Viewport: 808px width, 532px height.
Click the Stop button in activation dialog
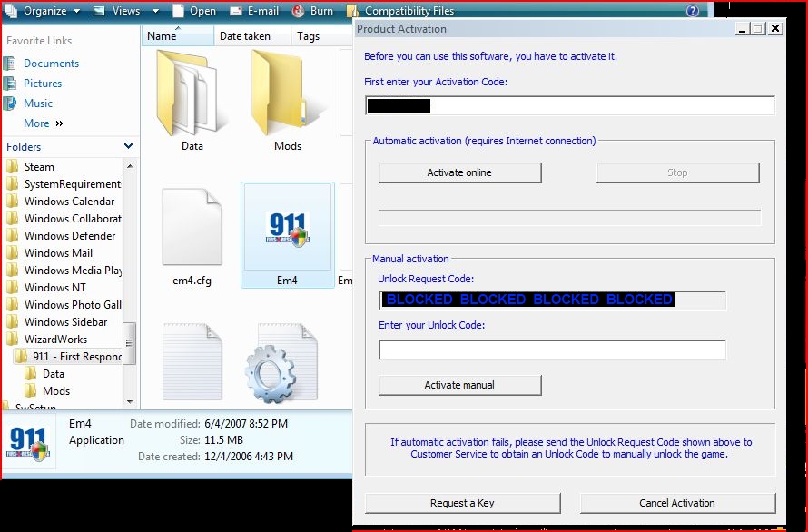click(x=677, y=172)
